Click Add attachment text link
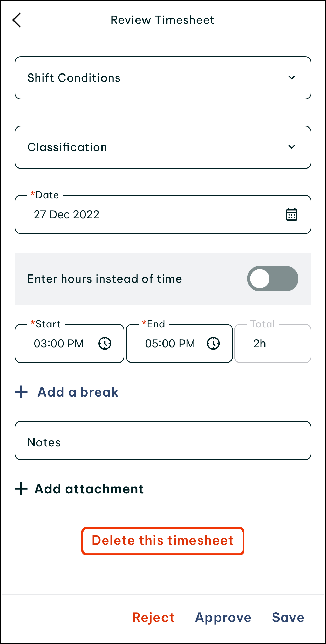 (x=89, y=489)
